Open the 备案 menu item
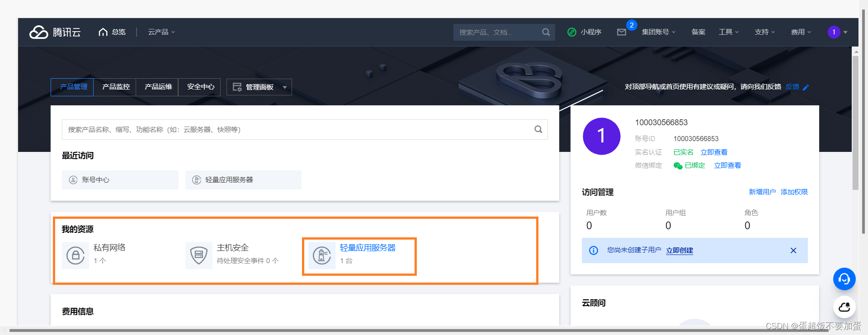Image resolution: width=868 pixels, height=335 pixels. (x=698, y=32)
